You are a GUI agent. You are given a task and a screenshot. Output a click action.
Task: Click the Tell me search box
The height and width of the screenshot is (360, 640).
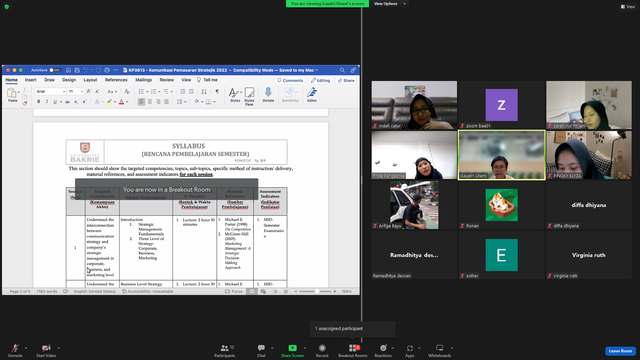pos(207,80)
